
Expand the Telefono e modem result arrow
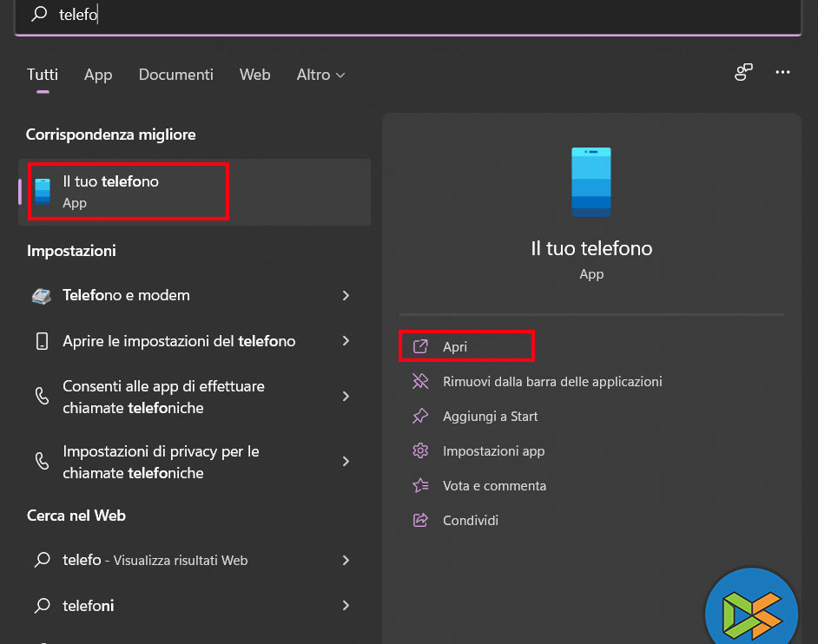pos(346,296)
